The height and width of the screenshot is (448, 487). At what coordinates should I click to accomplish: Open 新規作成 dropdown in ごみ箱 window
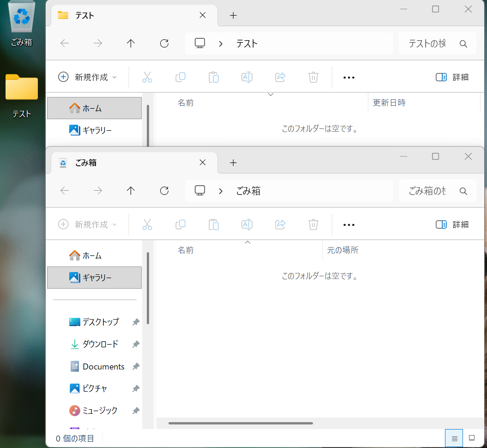point(88,224)
